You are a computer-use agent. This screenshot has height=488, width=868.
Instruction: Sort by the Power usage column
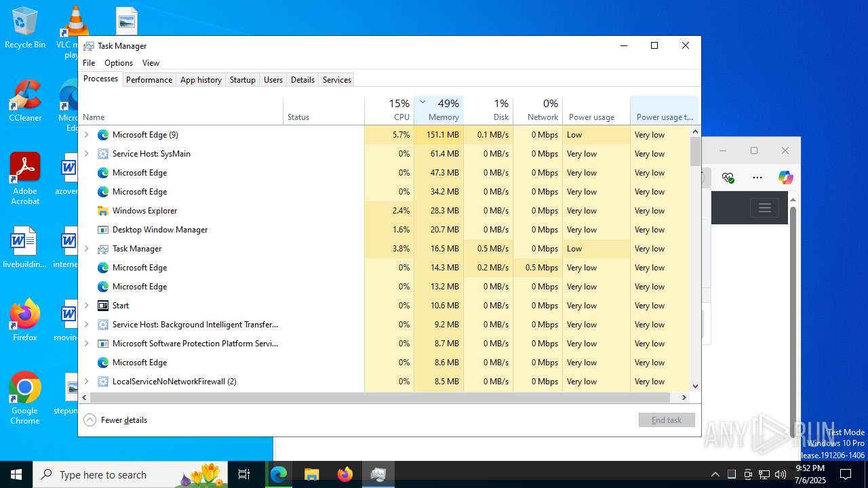(596, 110)
